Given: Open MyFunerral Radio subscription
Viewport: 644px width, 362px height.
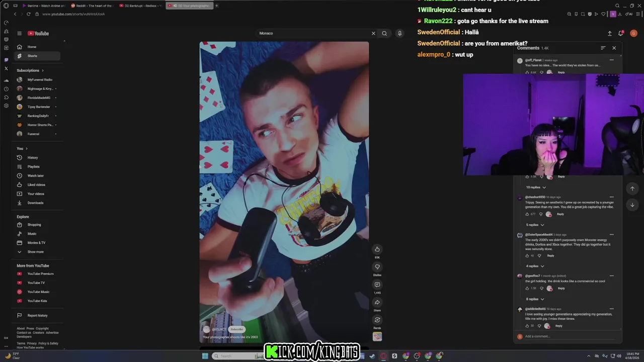Looking at the screenshot, I should click(x=38, y=79).
